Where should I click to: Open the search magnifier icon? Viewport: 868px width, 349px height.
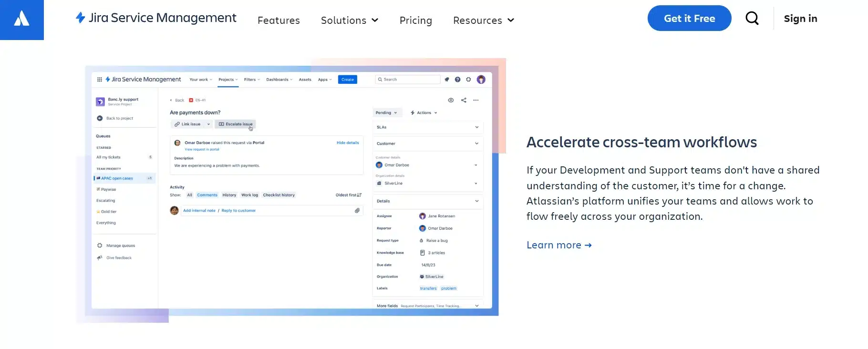[752, 19]
